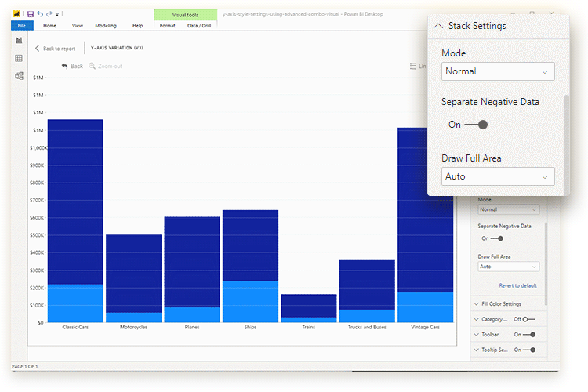
Task: Expand the Toolbar section chevron
Action: click(x=476, y=334)
